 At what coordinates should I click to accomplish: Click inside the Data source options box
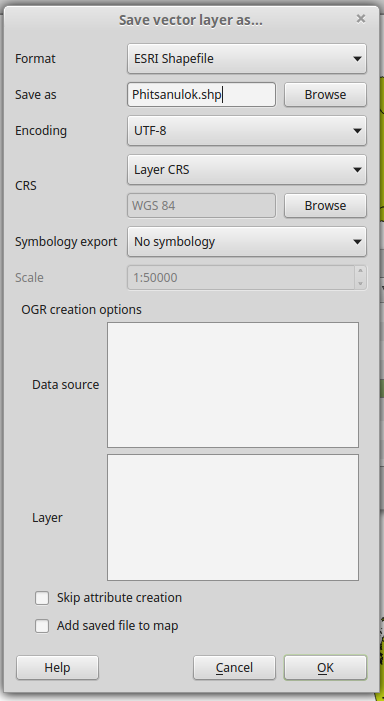coord(233,385)
